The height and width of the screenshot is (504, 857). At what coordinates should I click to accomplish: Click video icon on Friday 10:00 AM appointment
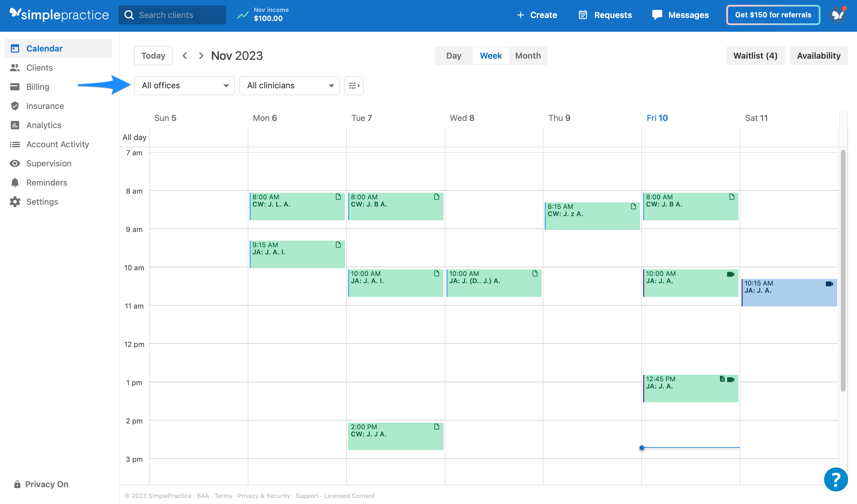coord(730,274)
